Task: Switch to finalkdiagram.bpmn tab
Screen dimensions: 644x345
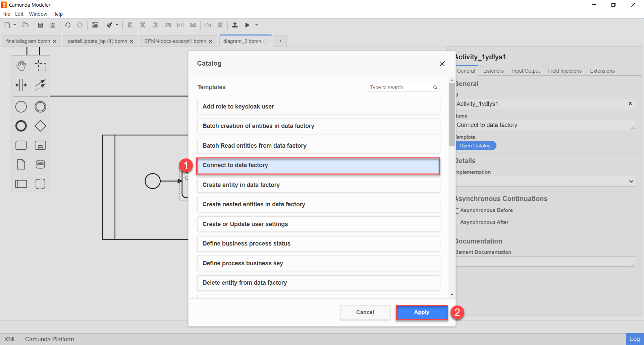Action: click(x=28, y=41)
